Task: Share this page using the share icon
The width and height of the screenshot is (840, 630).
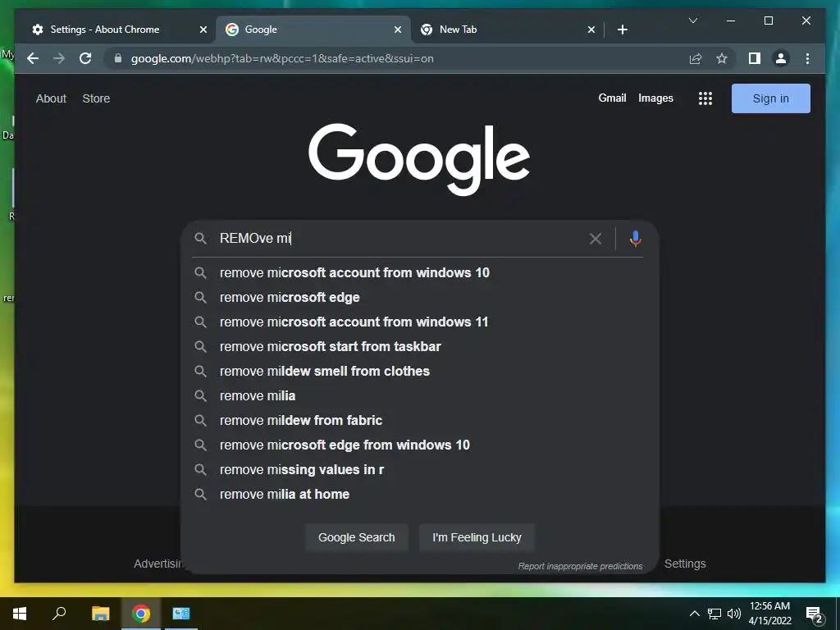Action: click(696, 58)
